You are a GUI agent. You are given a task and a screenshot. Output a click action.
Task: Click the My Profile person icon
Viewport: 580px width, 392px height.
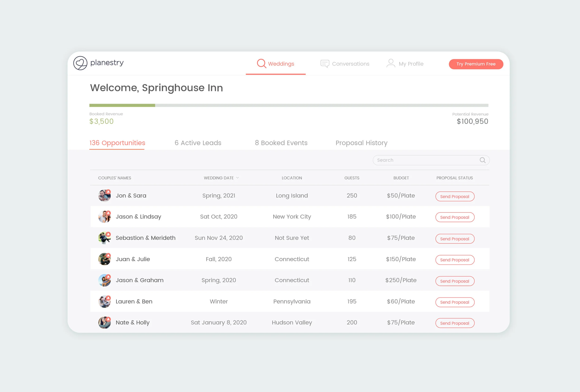[x=391, y=63]
